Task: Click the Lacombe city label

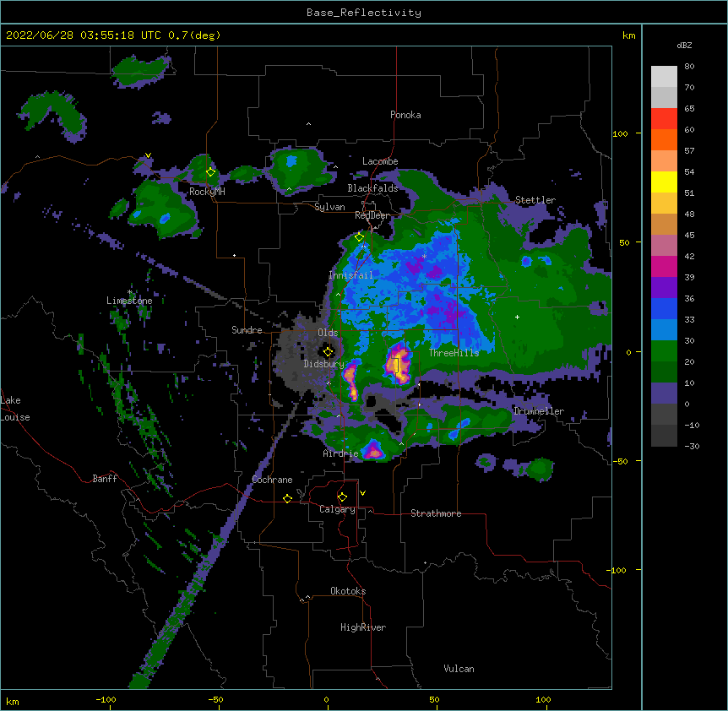Action: click(380, 161)
